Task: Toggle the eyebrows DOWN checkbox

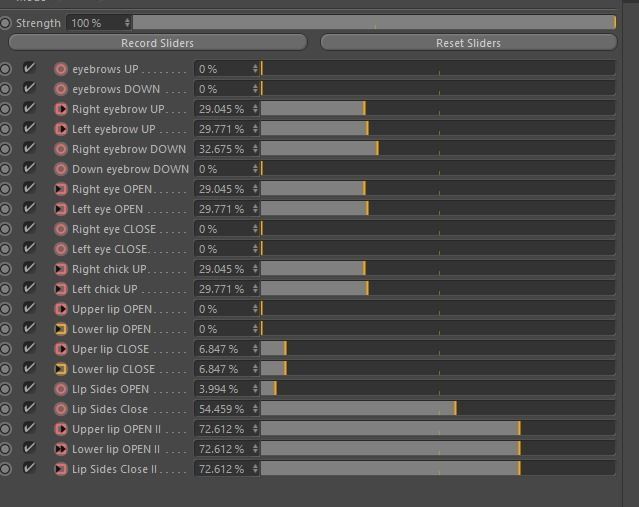Action: click(x=29, y=89)
